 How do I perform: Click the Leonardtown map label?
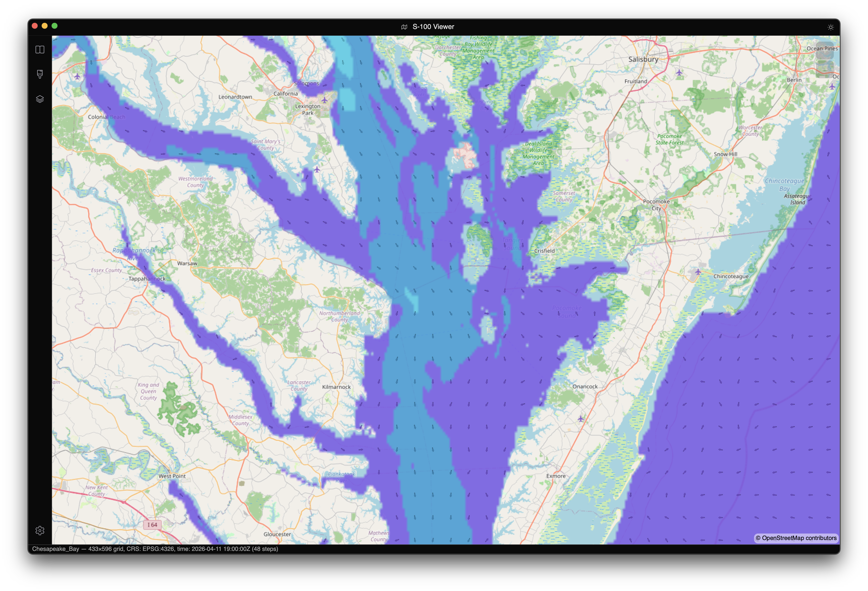pyautogui.click(x=235, y=97)
